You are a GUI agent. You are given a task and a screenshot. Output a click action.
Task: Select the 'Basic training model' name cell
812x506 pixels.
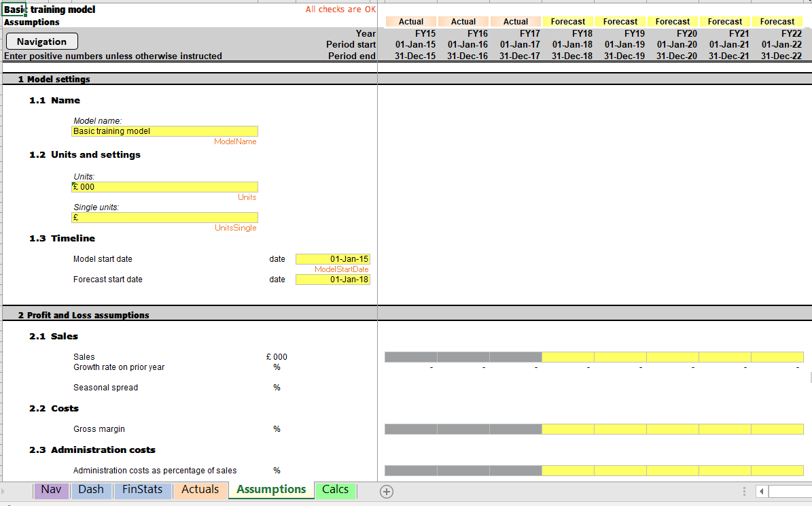tap(164, 131)
